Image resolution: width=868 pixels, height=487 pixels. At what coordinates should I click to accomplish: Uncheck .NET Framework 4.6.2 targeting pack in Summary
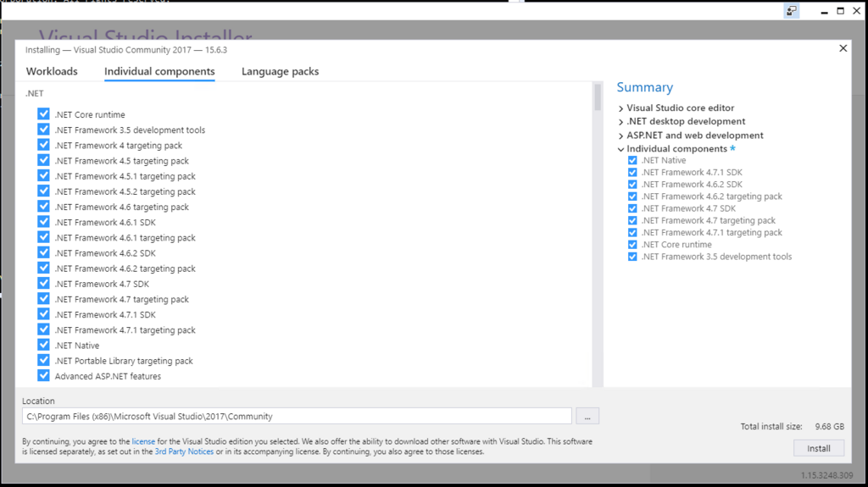pyautogui.click(x=632, y=196)
